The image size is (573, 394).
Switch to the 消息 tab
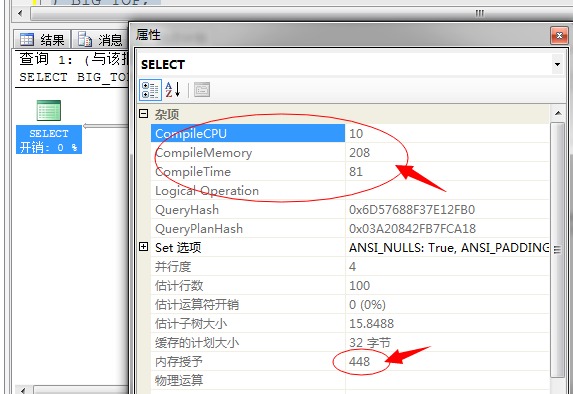point(100,39)
